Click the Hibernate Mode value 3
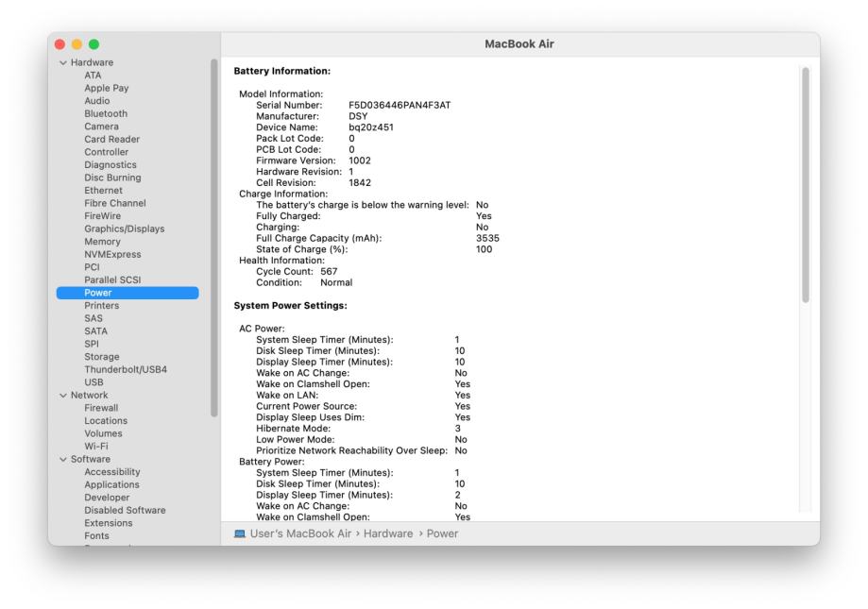The height and width of the screenshot is (609, 868). pyautogui.click(x=458, y=429)
